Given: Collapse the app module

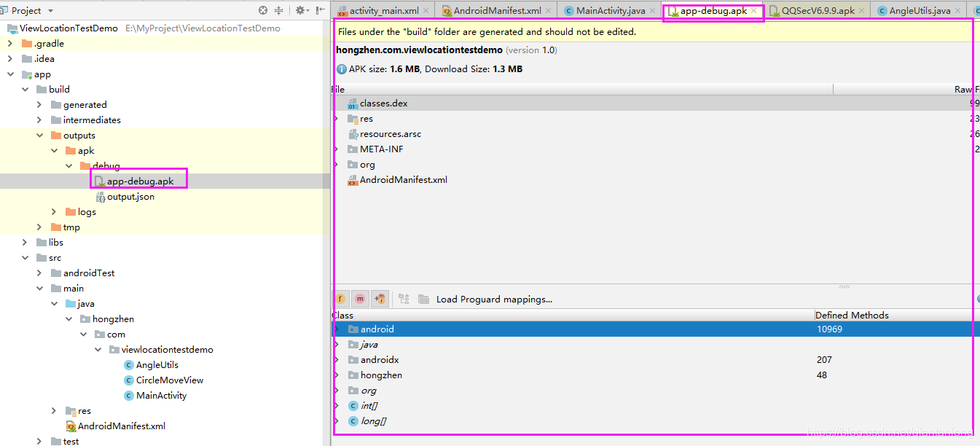Looking at the screenshot, I should click(x=10, y=74).
